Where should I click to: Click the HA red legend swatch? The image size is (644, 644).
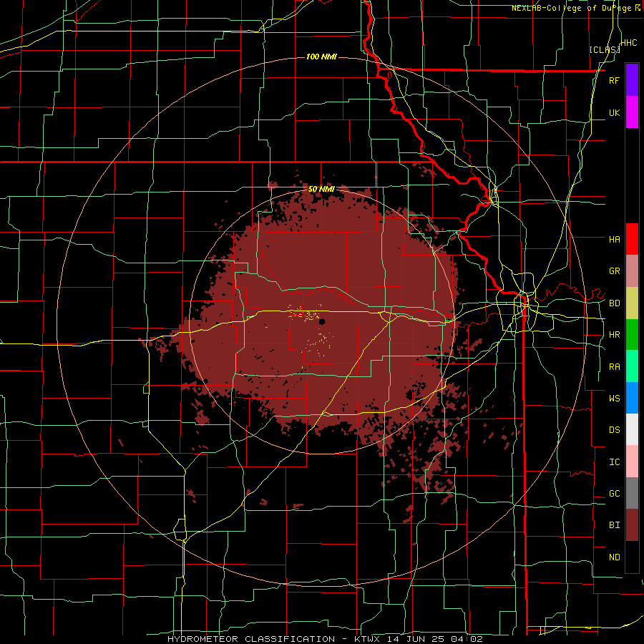click(632, 239)
